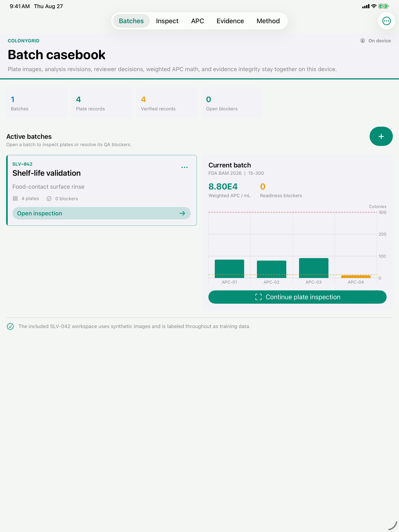This screenshot has width=399, height=532.
Task: Click the plates grid icon
Action: tap(15, 199)
